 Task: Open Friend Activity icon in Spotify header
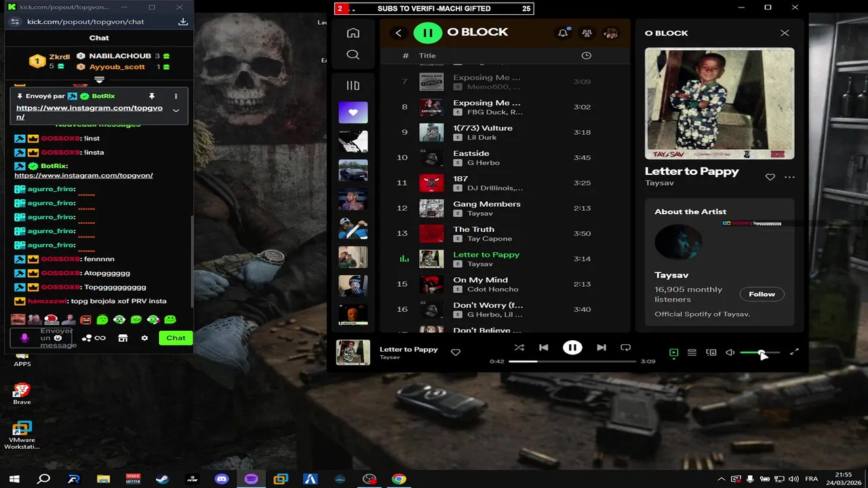coord(587,33)
